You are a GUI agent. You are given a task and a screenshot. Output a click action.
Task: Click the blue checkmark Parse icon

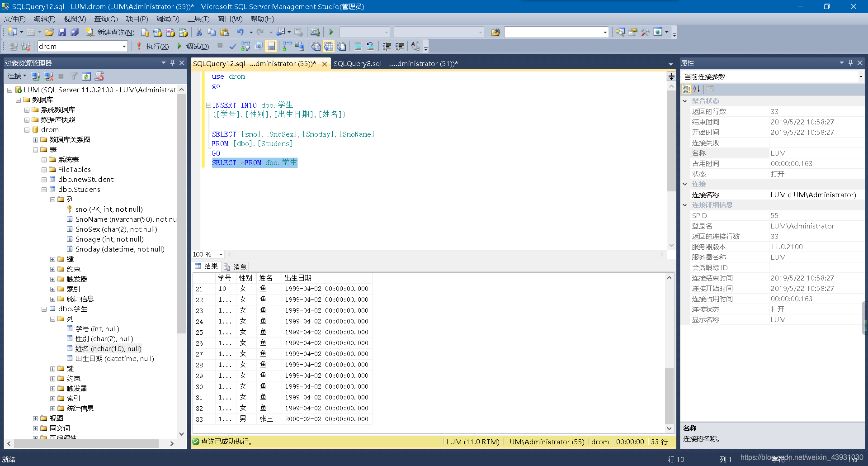coord(232,46)
